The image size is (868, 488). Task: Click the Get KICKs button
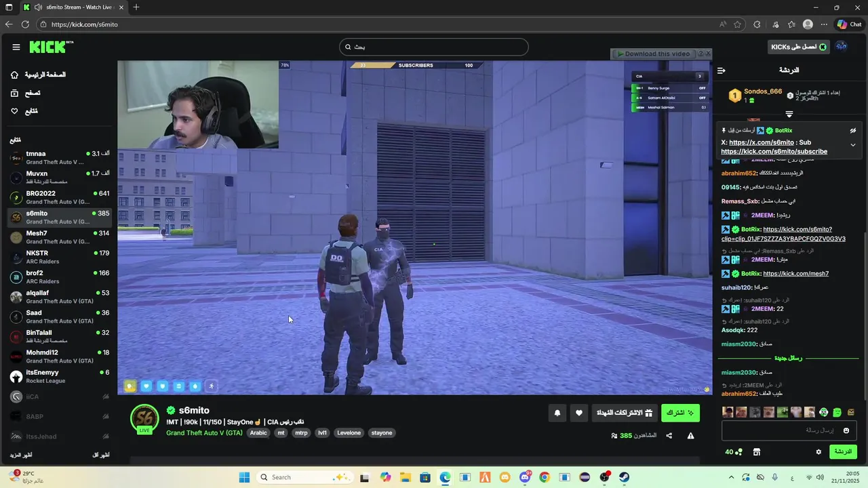click(x=798, y=47)
